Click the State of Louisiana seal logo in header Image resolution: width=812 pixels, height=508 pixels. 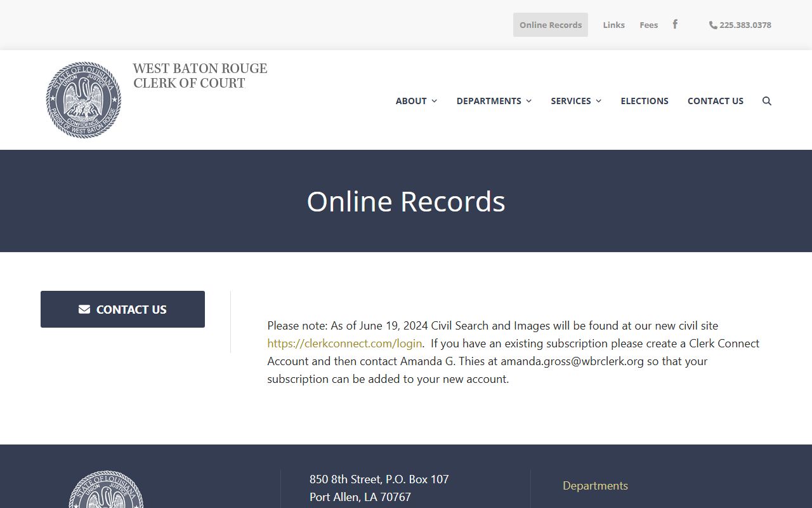pyautogui.click(x=83, y=100)
